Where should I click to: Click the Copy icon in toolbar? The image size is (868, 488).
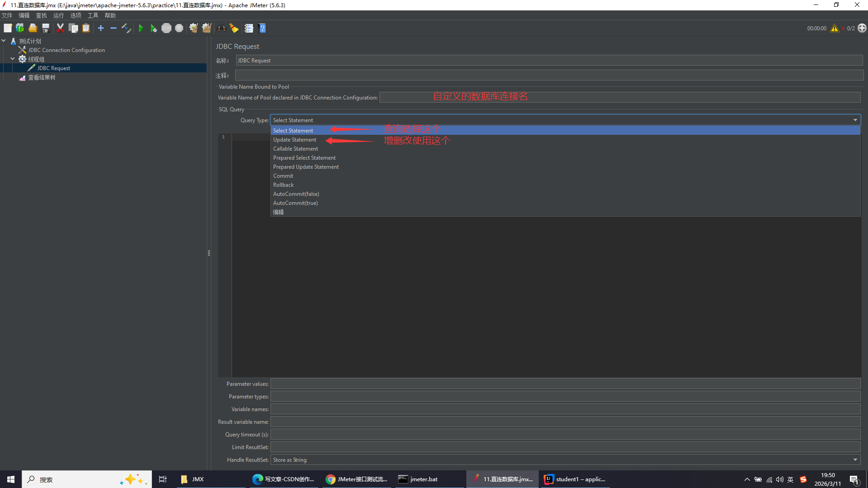pos(73,28)
